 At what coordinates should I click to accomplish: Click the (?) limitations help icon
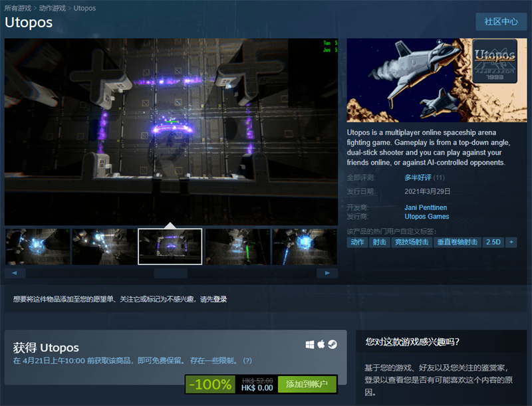[x=247, y=361]
